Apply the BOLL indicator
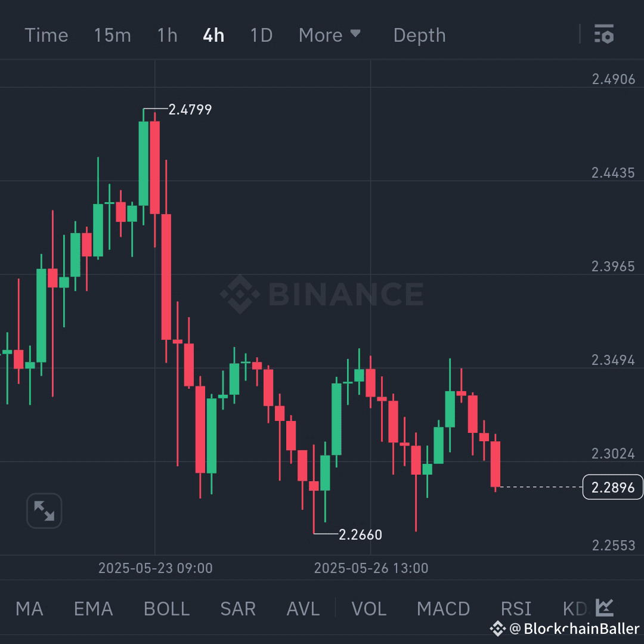644x644 pixels. click(x=166, y=608)
